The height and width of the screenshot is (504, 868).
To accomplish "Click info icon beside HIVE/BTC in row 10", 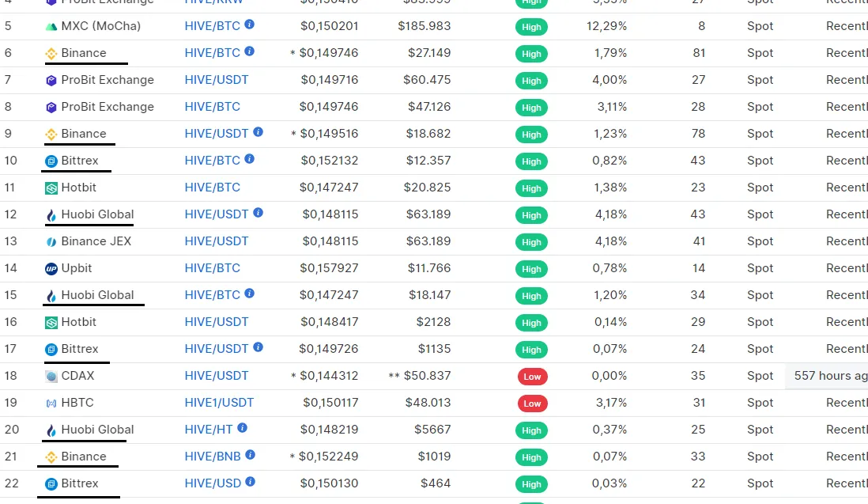I will point(250,159).
